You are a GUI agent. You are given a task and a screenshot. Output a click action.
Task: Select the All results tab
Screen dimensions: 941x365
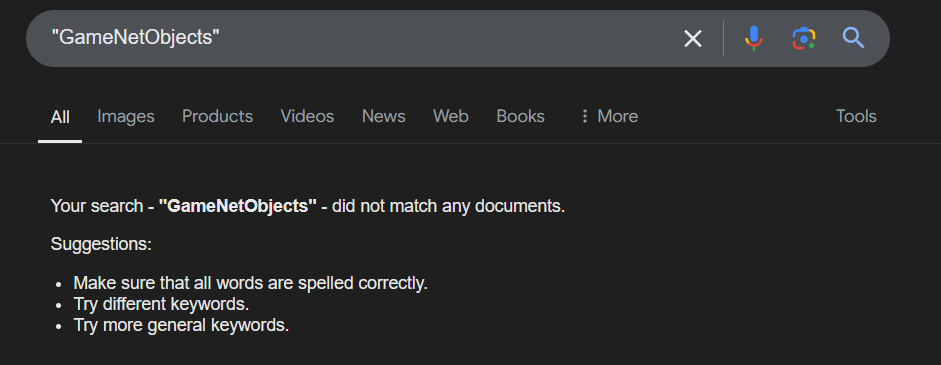(60, 116)
